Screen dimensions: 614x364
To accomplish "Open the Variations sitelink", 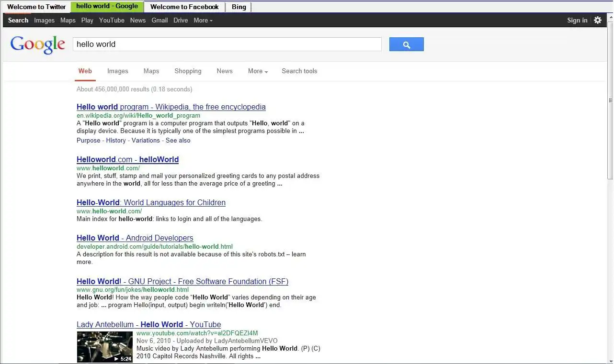I will click(146, 141).
